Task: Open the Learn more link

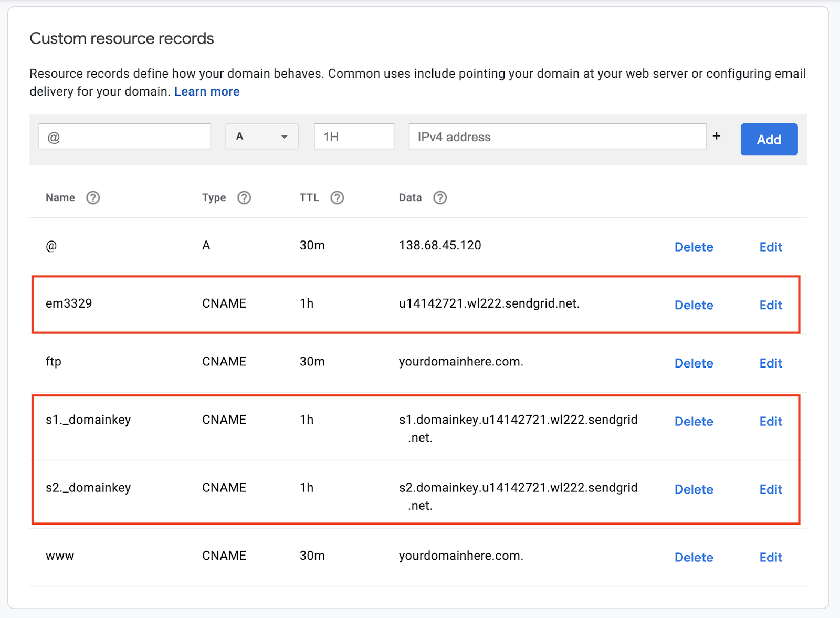Action: click(x=207, y=91)
